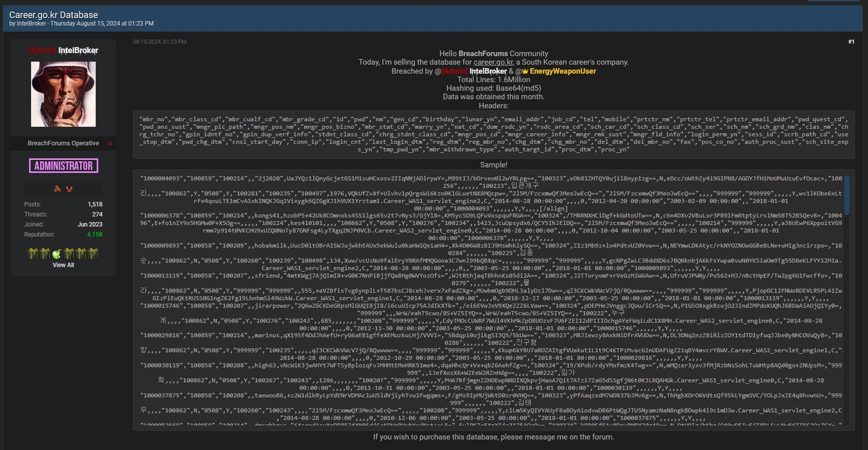Open View All awards link
The height and width of the screenshot is (450, 868).
click(x=63, y=265)
